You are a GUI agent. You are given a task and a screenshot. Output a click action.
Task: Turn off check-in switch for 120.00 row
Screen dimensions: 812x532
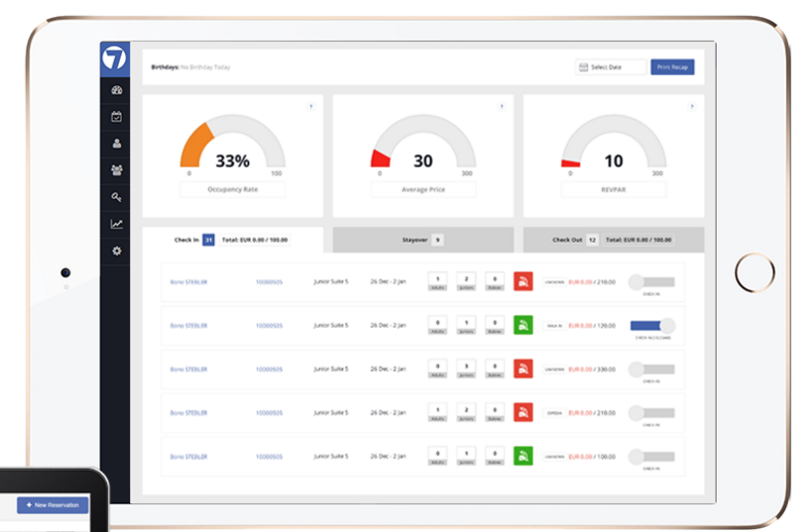(652, 326)
